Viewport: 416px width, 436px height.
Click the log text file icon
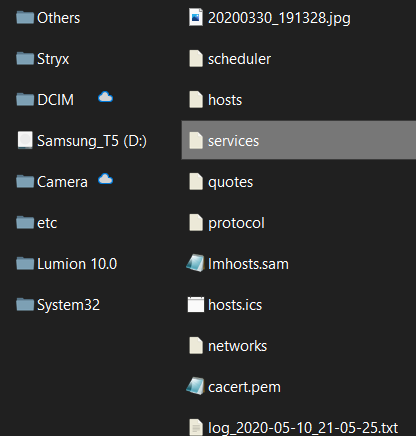196,427
